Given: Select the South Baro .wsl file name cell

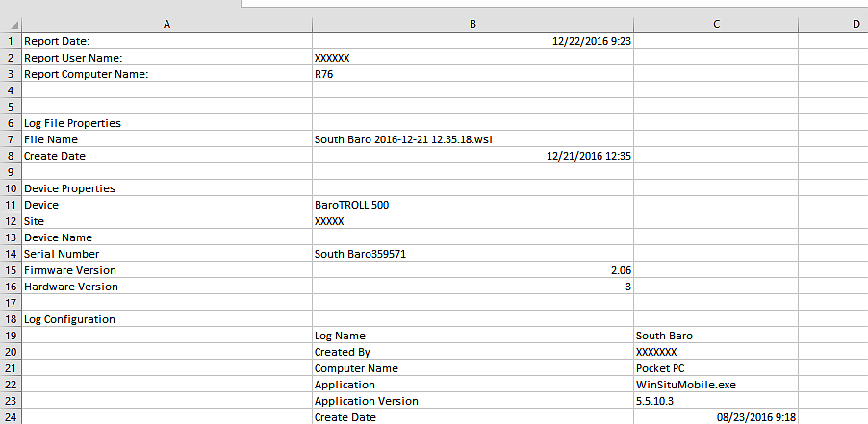Looking at the screenshot, I should tap(472, 139).
